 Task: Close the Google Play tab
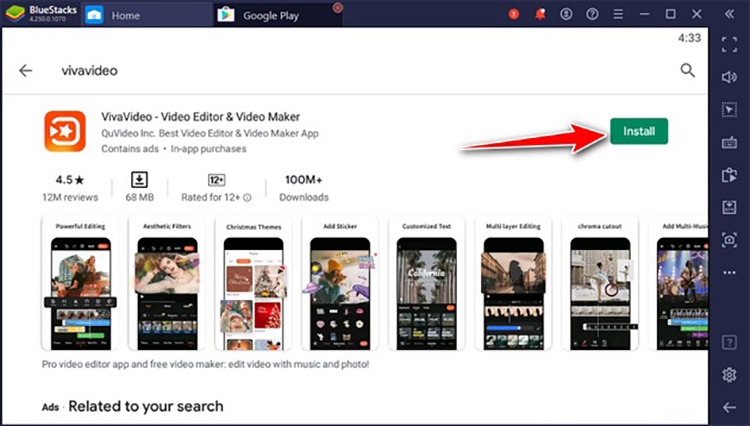click(338, 7)
